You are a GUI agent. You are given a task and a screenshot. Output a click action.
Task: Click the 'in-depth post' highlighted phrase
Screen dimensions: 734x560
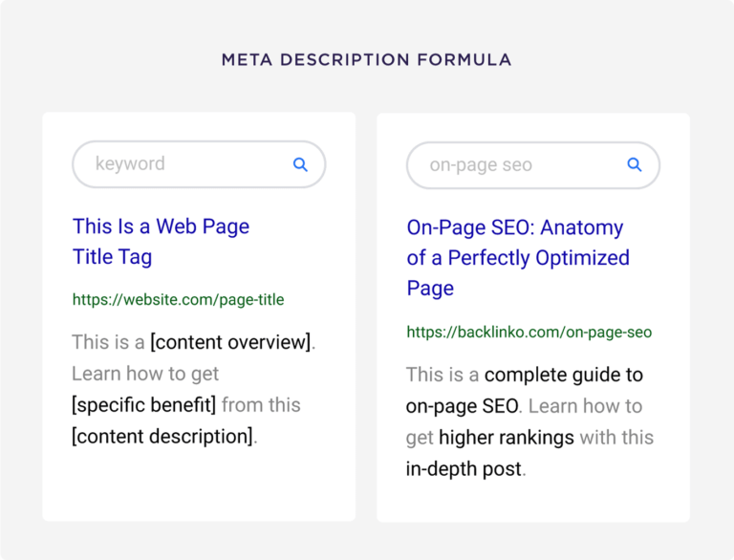(464, 468)
